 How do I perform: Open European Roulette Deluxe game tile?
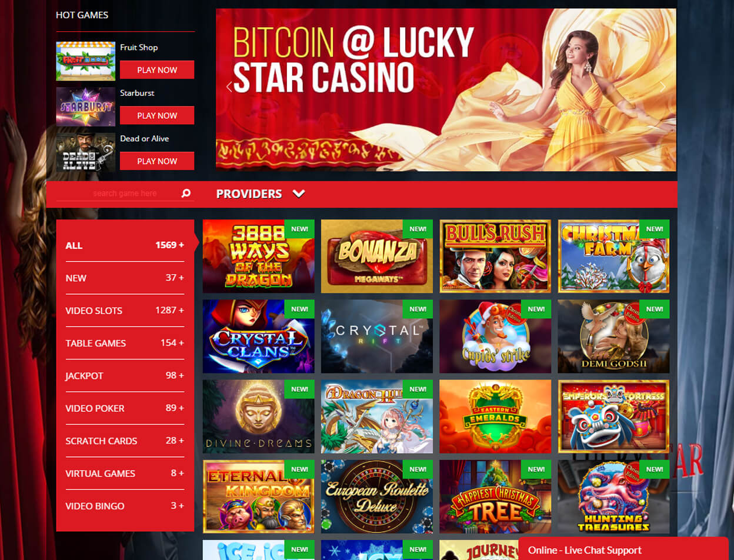click(377, 496)
